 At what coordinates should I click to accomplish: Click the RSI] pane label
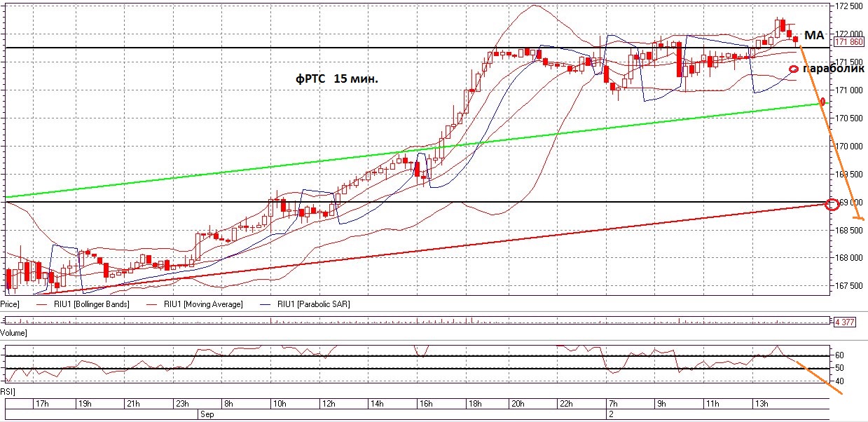click(x=7, y=392)
